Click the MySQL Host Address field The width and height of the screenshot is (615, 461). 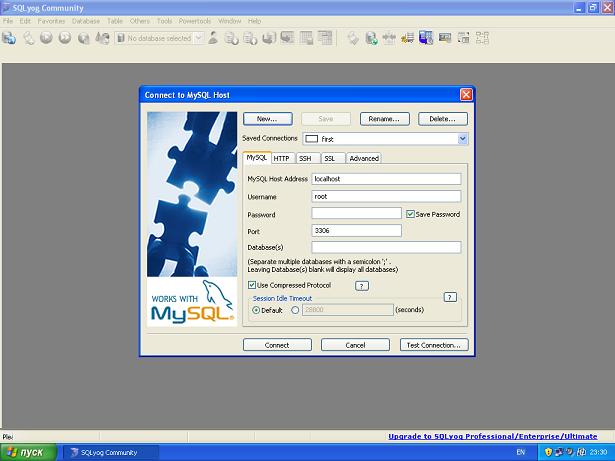(386, 179)
